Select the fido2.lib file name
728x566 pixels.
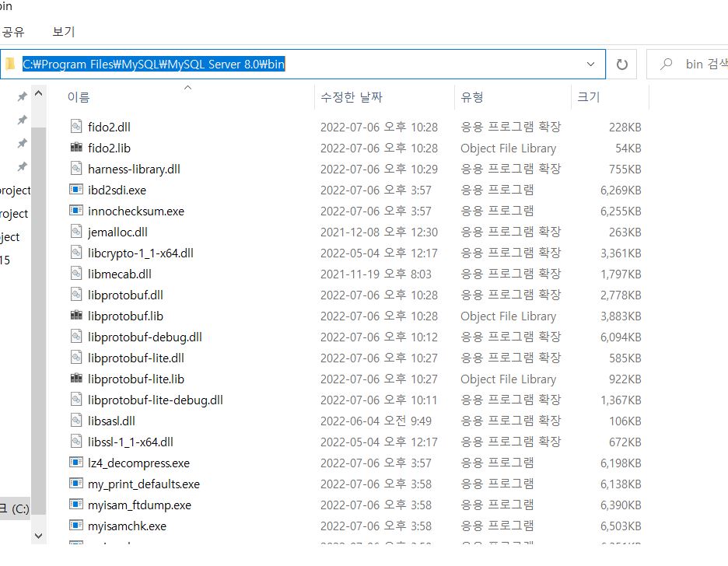[109, 148]
